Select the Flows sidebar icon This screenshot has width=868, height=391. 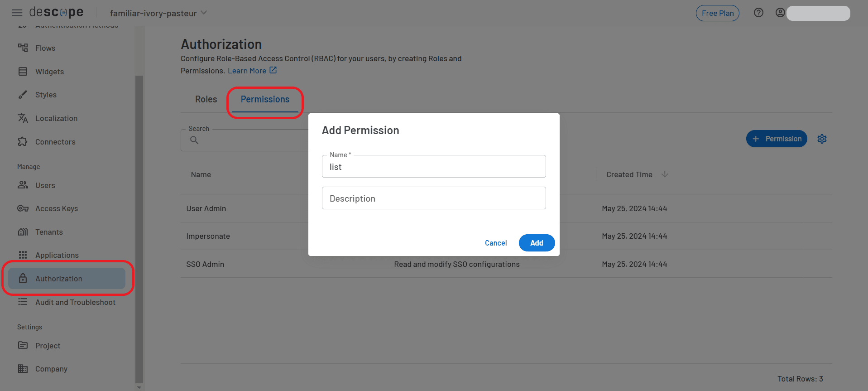[x=23, y=48]
